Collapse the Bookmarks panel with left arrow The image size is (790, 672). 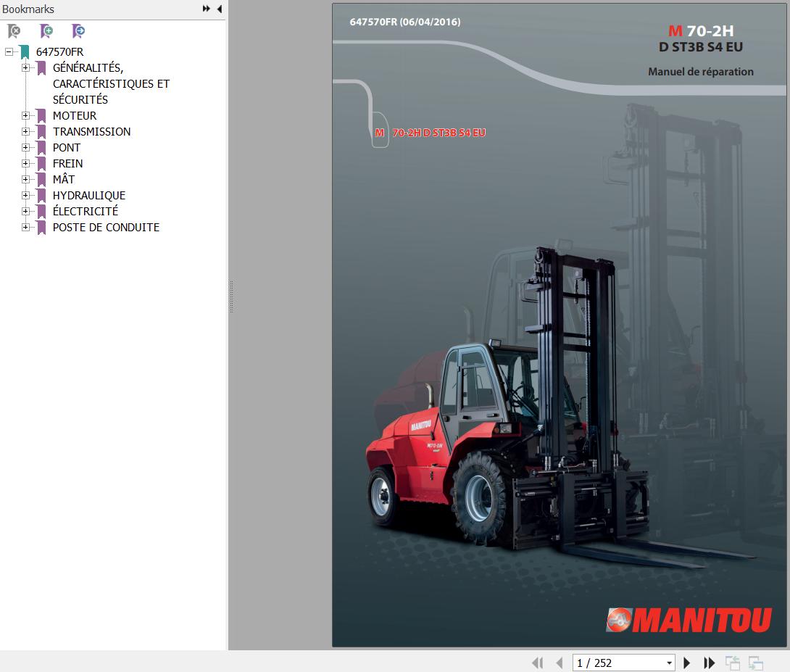[x=220, y=9]
